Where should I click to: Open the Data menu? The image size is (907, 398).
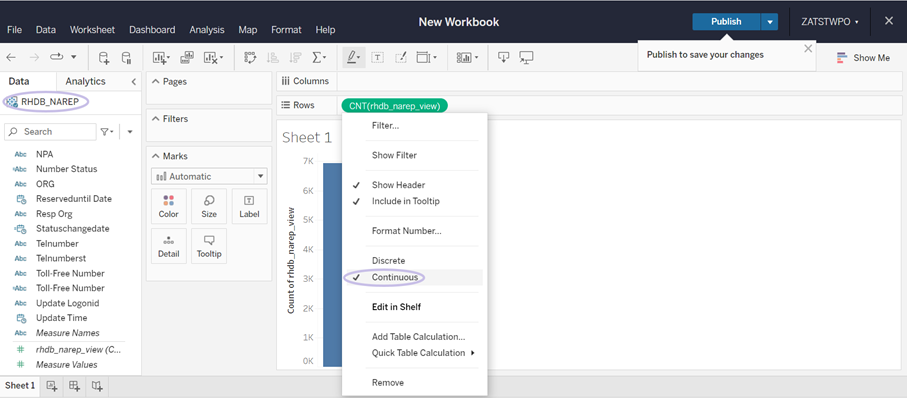click(46, 30)
